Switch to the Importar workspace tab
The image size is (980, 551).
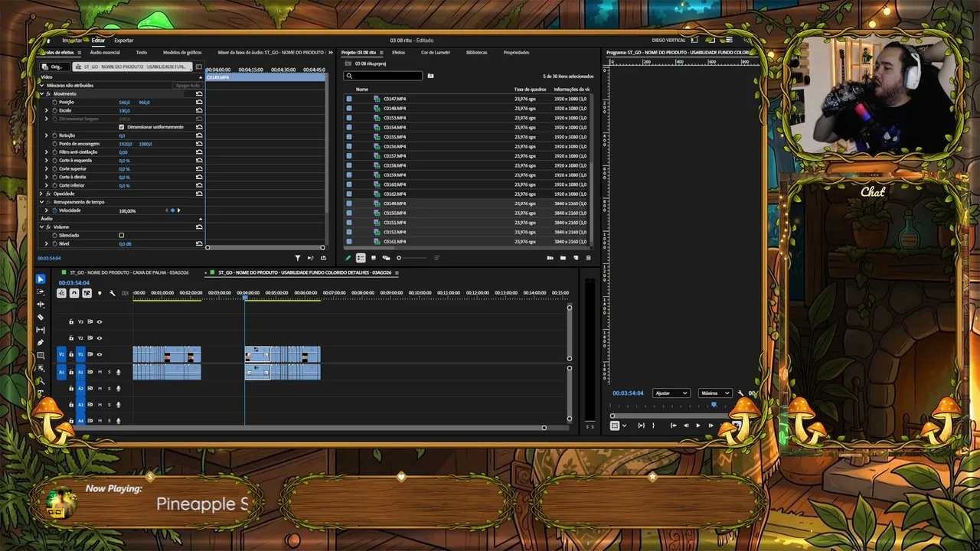coord(72,41)
